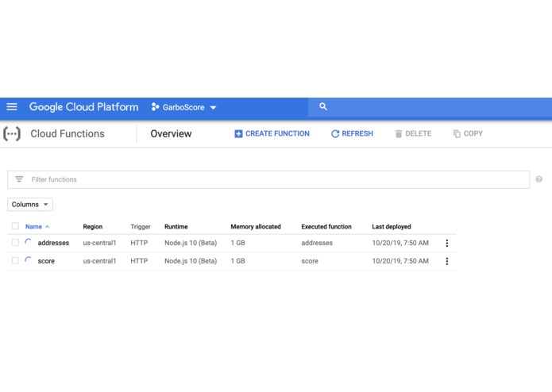Open the addresses function
The image size is (552, 392).
(x=53, y=243)
